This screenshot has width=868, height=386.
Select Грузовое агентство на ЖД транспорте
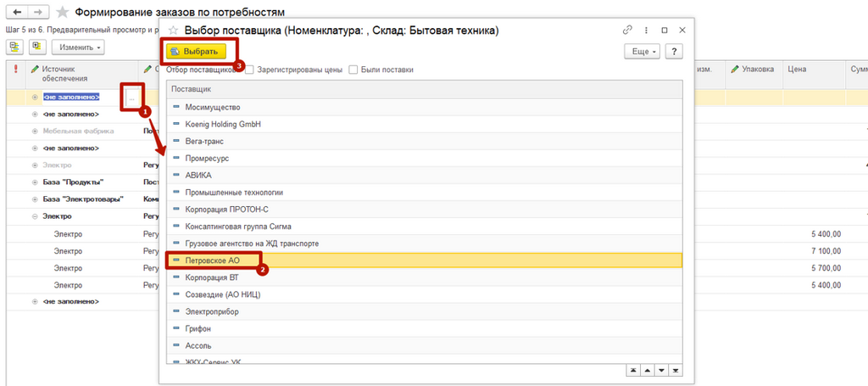[x=424, y=243]
